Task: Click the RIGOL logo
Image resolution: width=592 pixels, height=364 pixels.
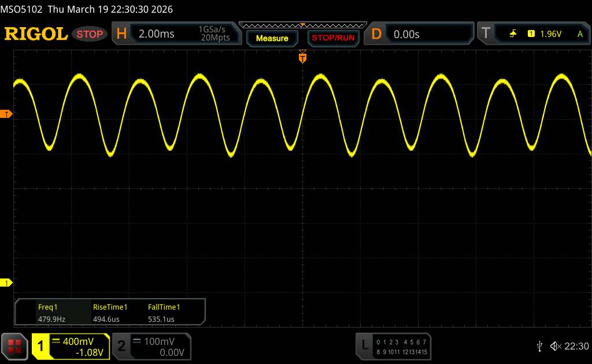Action: (36, 34)
